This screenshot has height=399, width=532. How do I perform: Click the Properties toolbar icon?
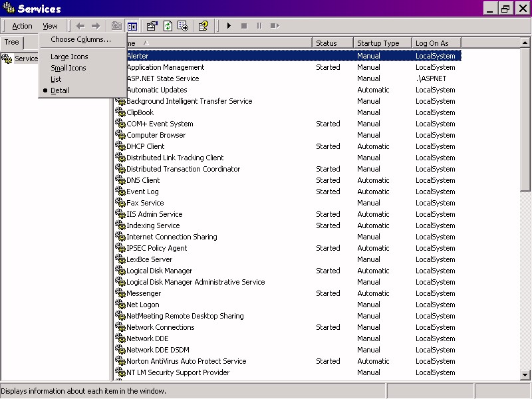152,26
